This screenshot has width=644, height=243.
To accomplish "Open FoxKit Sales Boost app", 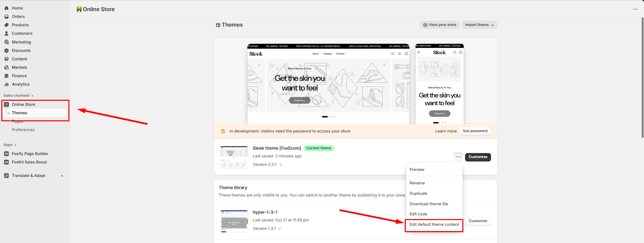I will (29, 162).
